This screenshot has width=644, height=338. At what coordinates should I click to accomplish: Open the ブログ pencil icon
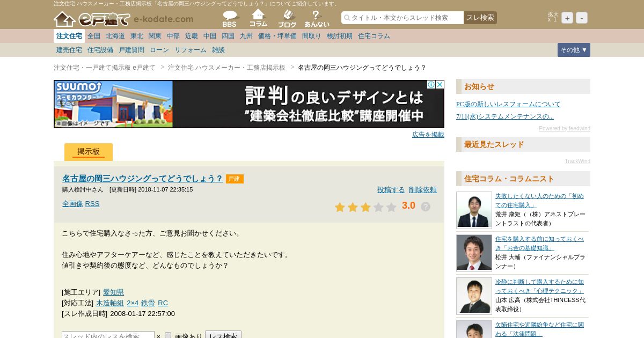point(288,19)
